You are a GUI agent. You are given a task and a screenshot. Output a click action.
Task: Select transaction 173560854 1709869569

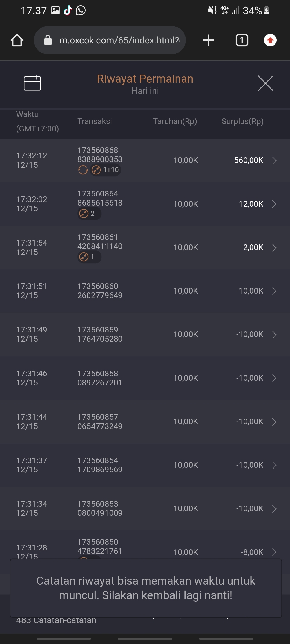tap(100, 465)
